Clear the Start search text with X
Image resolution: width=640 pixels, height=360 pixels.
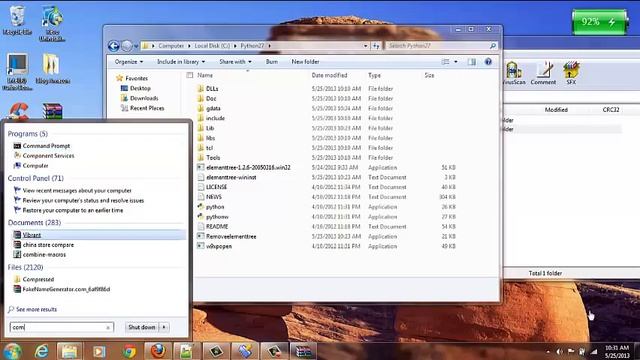pos(108,327)
